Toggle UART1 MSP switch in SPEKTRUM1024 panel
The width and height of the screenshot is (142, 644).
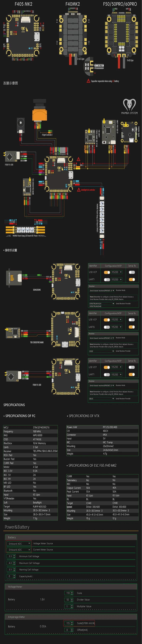coord(107,280)
